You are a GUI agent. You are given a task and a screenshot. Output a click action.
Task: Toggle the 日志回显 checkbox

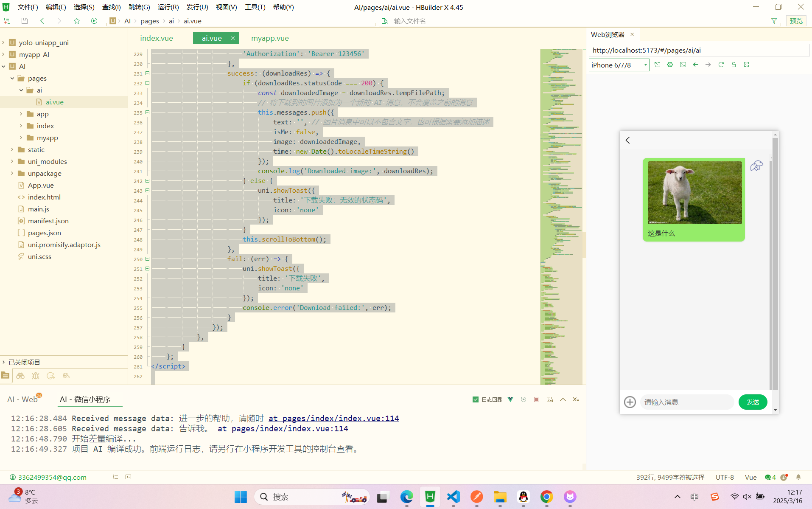point(475,399)
